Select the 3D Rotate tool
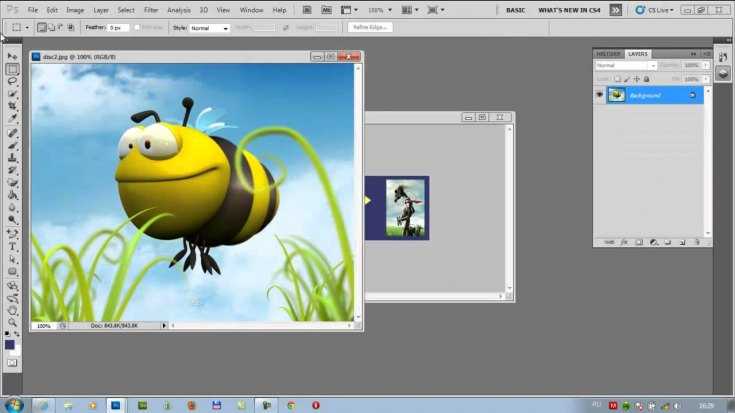Screen dimensions: 735x413 coord(12,285)
